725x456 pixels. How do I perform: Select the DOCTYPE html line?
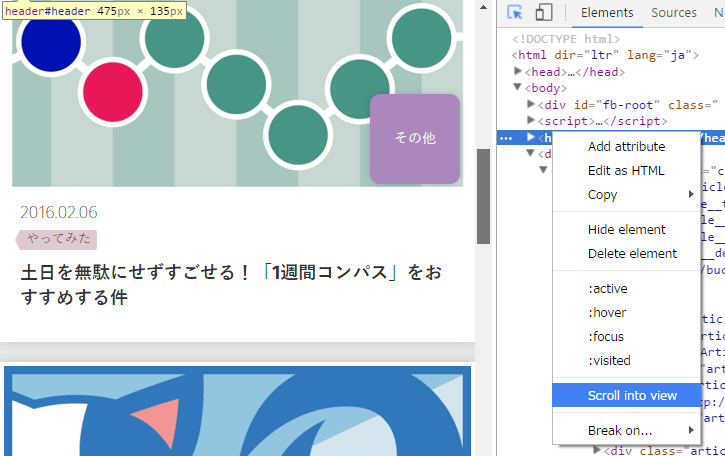click(x=566, y=39)
